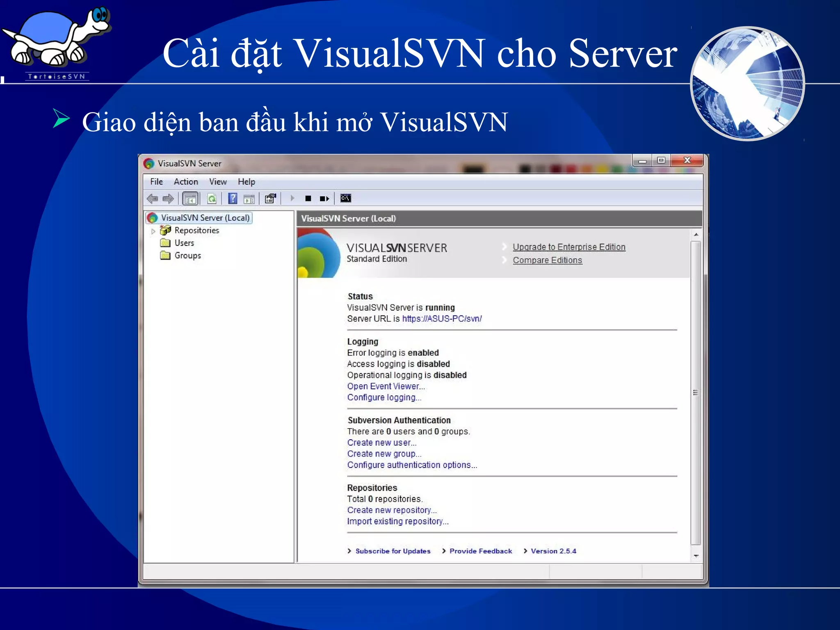Click the Groups folder icon
Screen dimensions: 840x630
165,256
